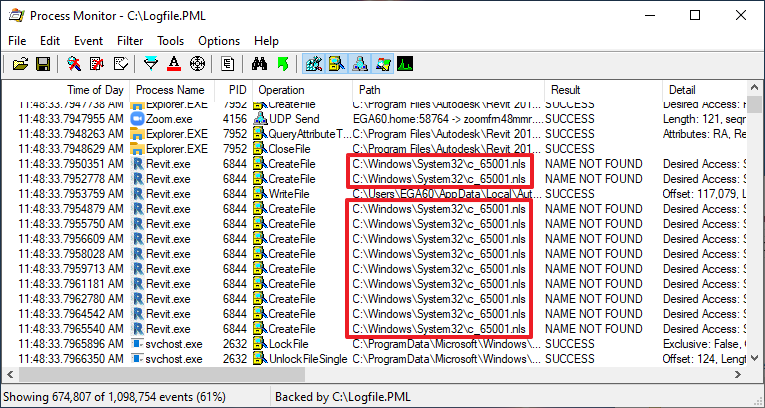This screenshot has width=765, height=408.
Task: Select the Zoom.exe UDP Send event row
Action: pos(375,119)
